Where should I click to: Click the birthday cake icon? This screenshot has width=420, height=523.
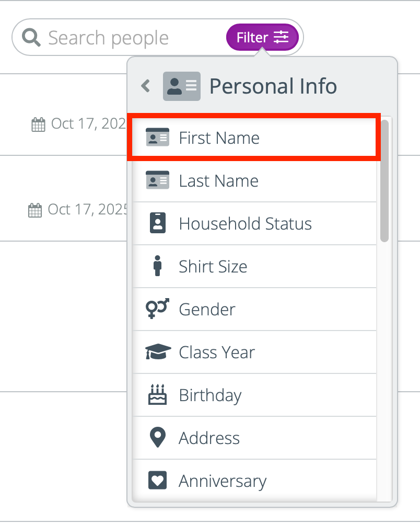point(158,394)
